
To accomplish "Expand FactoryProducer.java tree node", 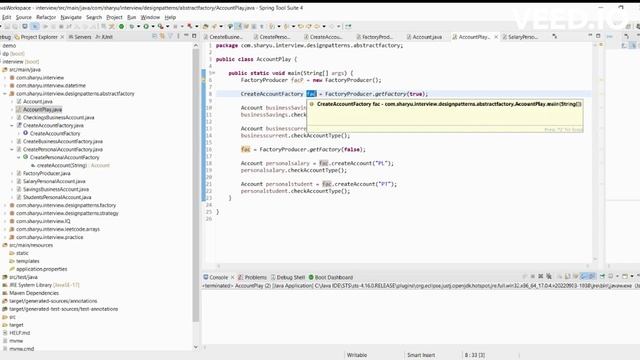I will tap(12, 173).
